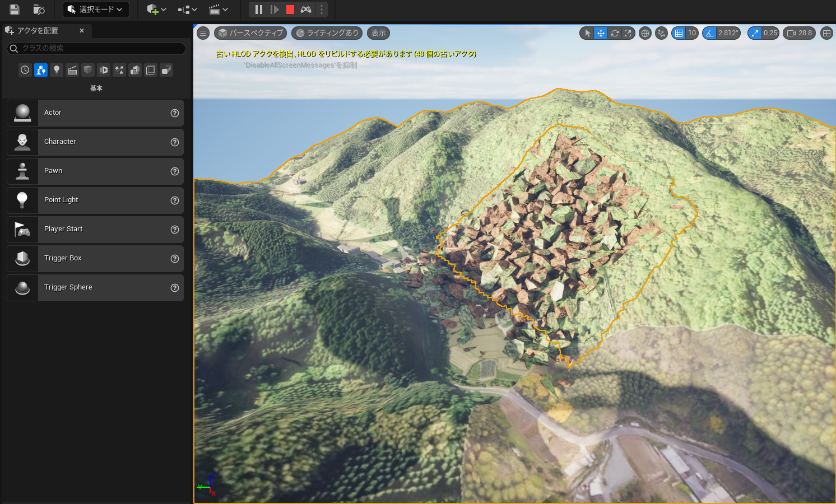Viewport: 836px width, 504px height.
Task: Activate the scale transform tool
Action: tap(628, 33)
